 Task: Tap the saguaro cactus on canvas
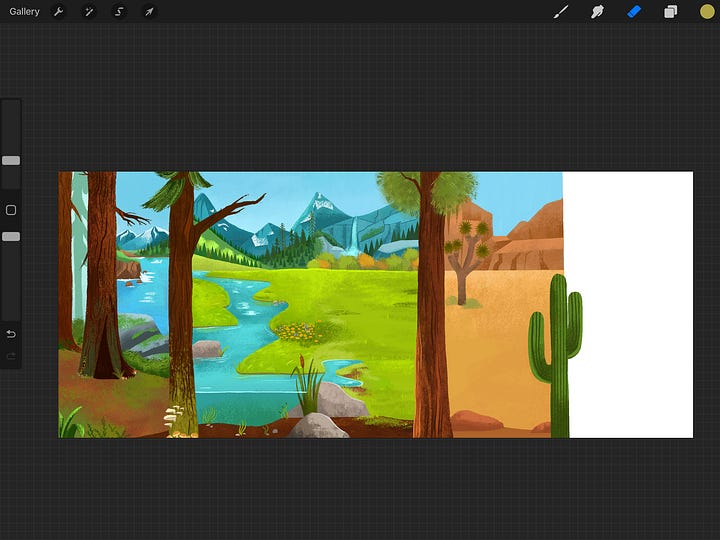tap(557, 356)
